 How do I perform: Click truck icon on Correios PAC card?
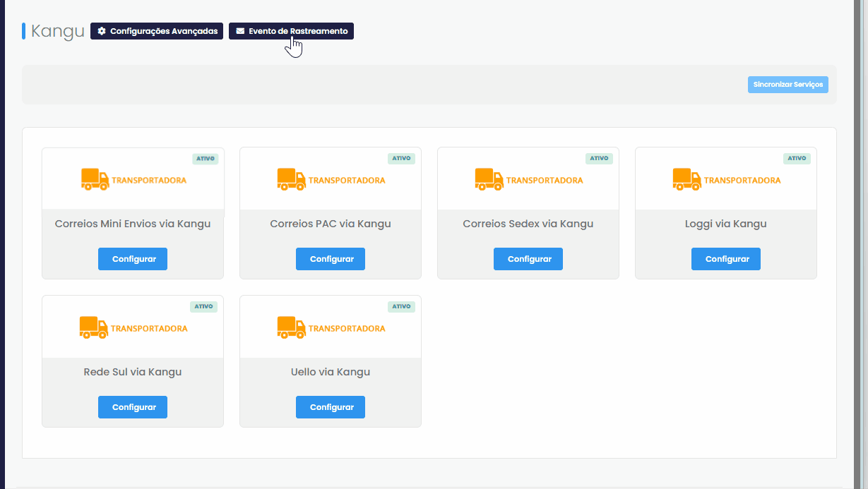click(x=292, y=179)
